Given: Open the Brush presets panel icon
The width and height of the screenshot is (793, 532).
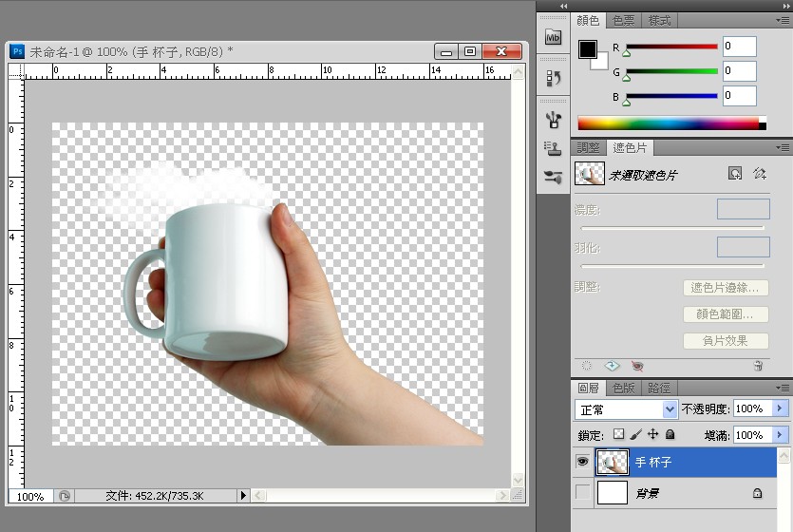Looking at the screenshot, I should click(x=554, y=120).
